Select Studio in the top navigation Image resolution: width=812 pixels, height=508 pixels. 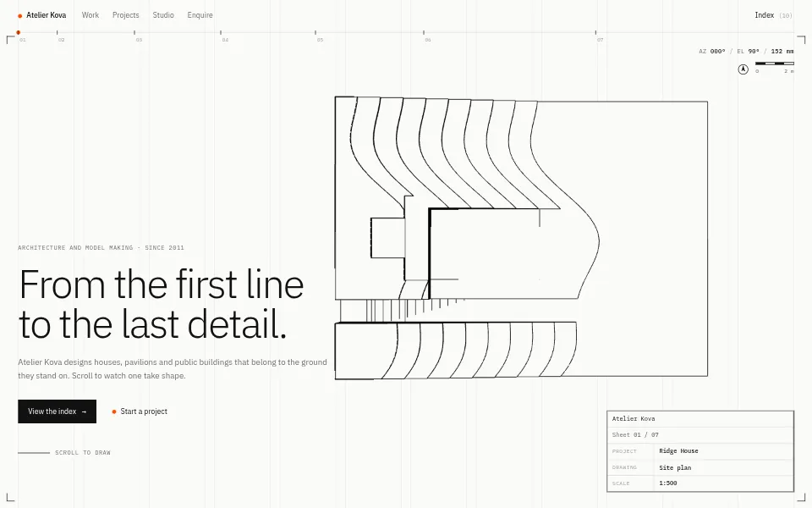[x=163, y=15]
